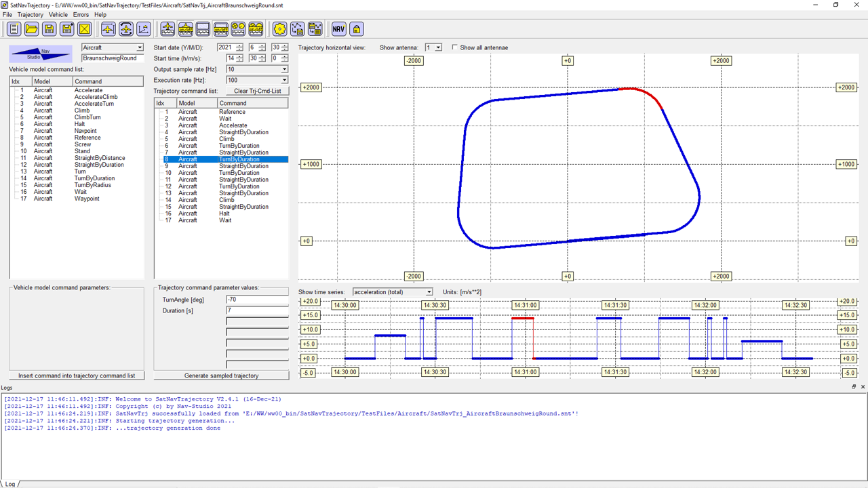Open the Aircraft vehicle type dropdown

tap(140, 47)
